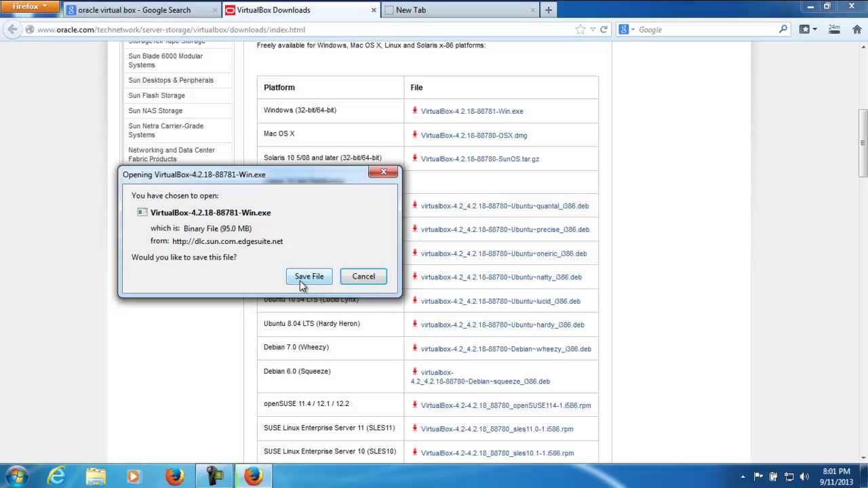Open Networking and Data Center Fabric Products link
This screenshot has width=868, height=488.
click(172, 155)
